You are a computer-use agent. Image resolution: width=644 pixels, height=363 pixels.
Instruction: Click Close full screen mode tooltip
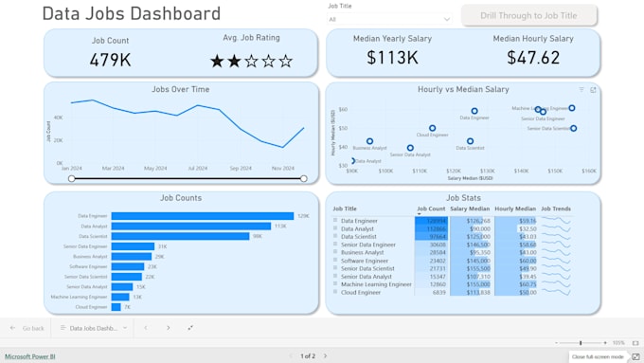coord(598,356)
